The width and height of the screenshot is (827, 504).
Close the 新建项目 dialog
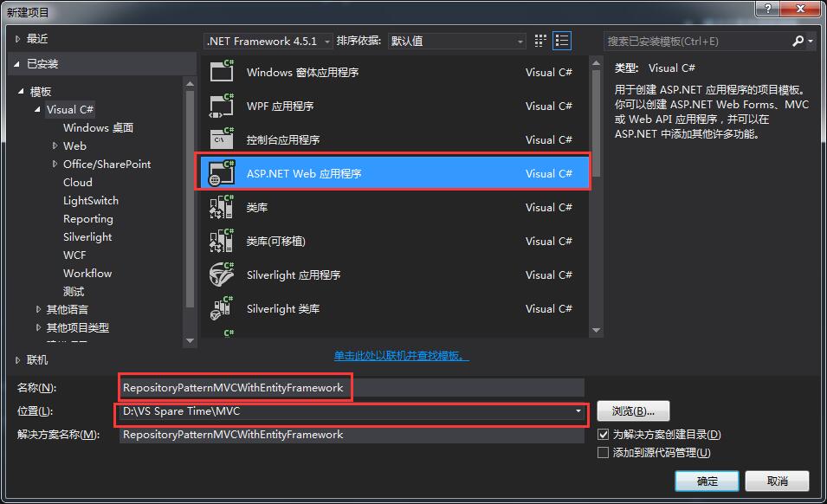click(800, 9)
